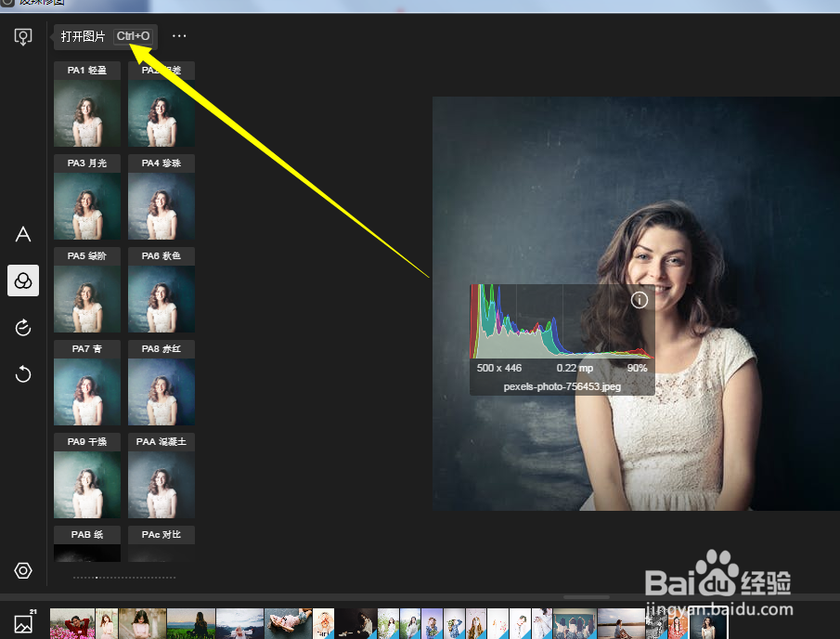Viewport: 840px width, 639px height.
Task: Click the 0.22 mp value
Action: click(575, 368)
